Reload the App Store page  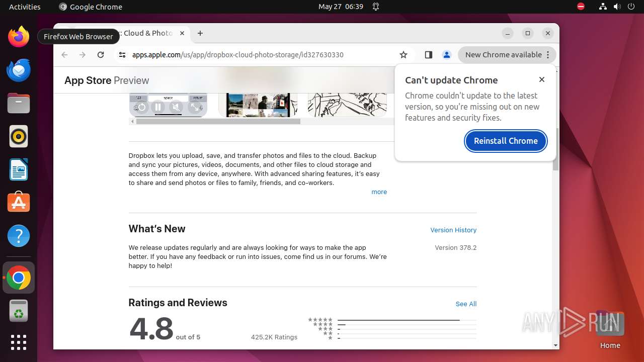(x=101, y=55)
